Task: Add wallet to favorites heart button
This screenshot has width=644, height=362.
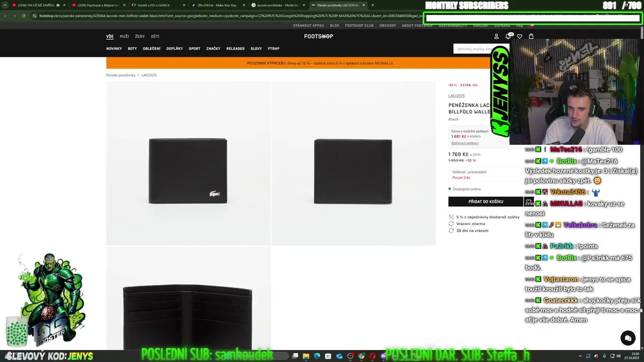Action: [529, 202]
